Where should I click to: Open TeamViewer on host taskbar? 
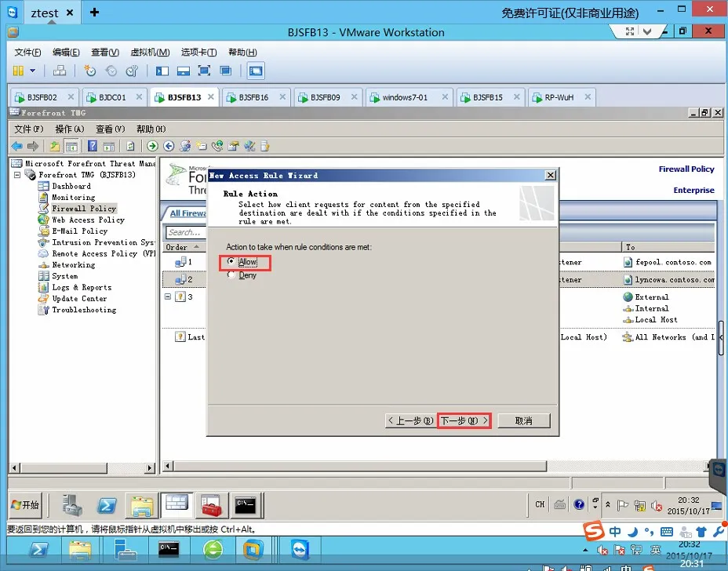click(300, 551)
